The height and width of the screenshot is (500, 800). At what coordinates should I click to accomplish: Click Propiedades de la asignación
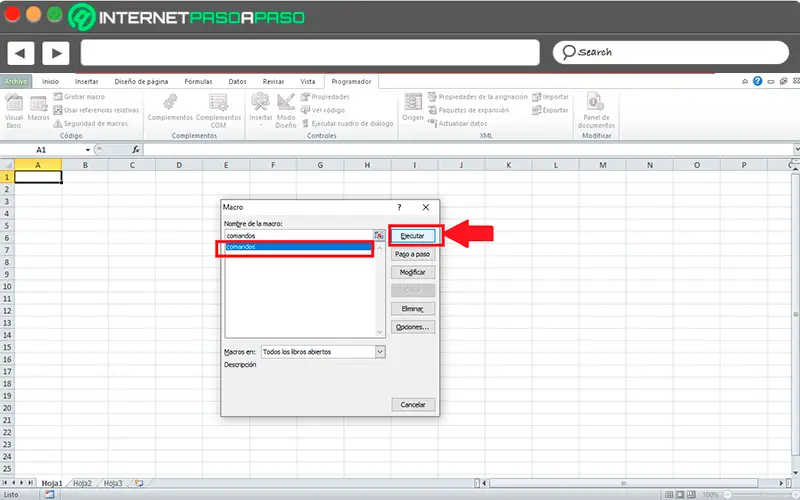[478, 96]
